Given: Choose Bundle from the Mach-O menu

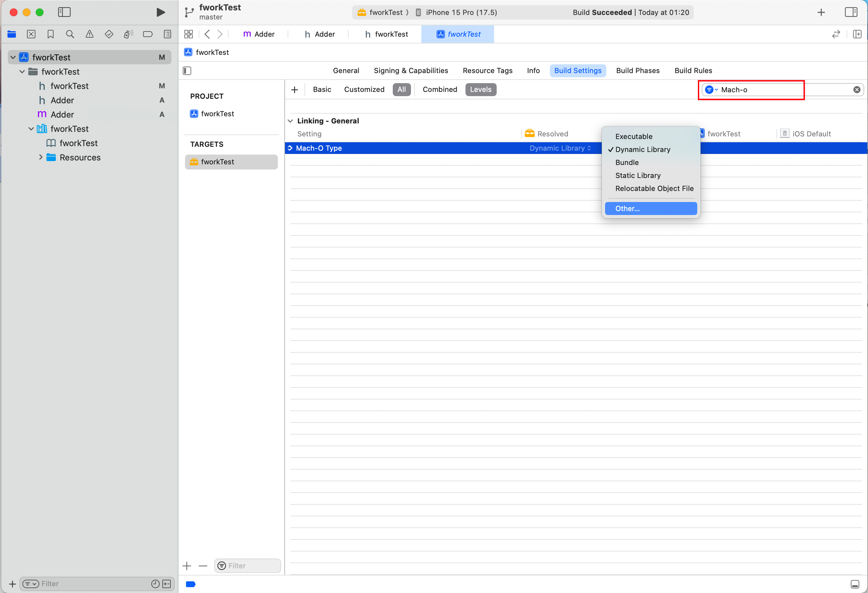Looking at the screenshot, I should (651, 163).
